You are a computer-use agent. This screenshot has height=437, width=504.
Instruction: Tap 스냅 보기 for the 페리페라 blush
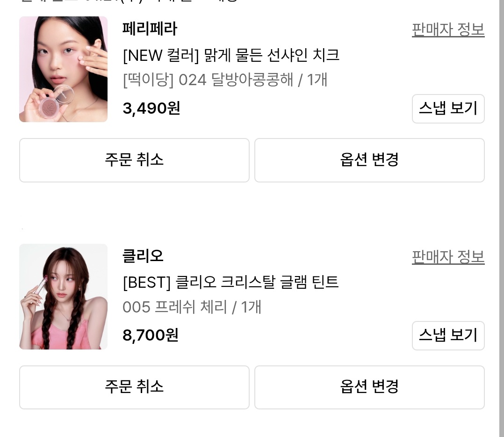448,109
